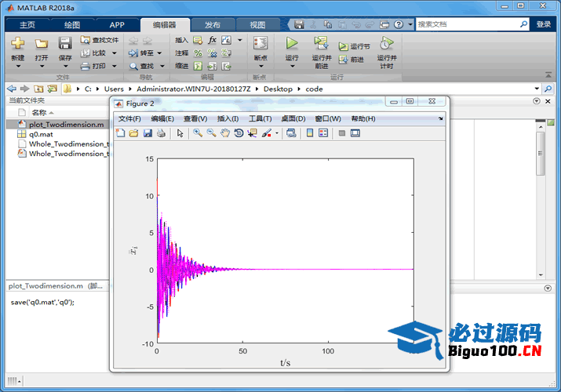Switch to the APP tab
The image size is (561, 392).
click(117, 24)
